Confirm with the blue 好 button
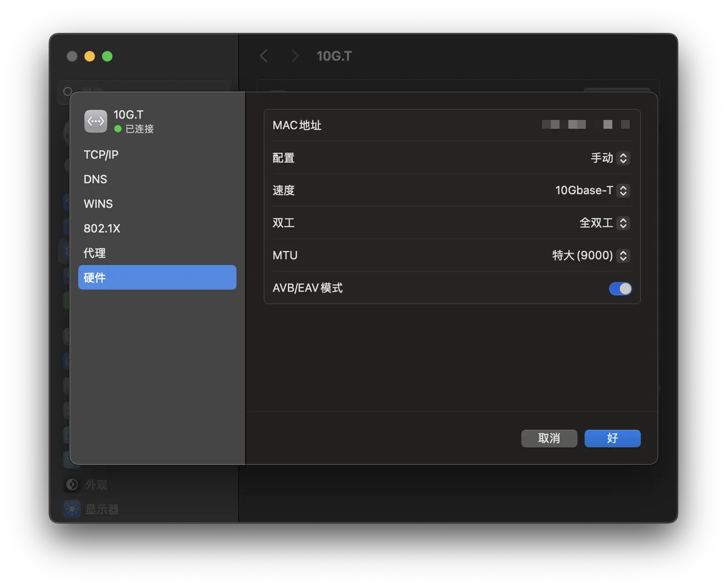The image size is (727, 588). [x=612, y=439]
